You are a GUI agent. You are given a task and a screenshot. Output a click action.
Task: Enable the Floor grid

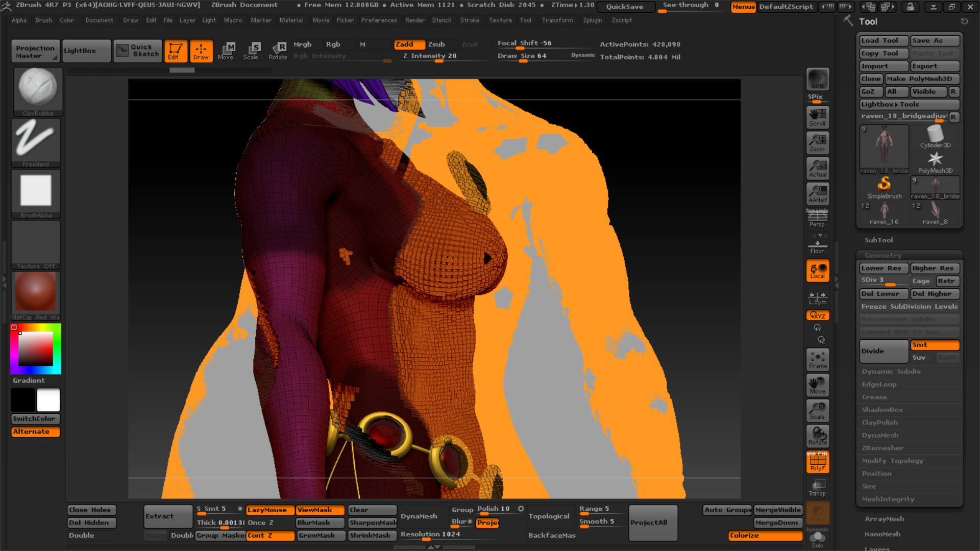point(817,245)
